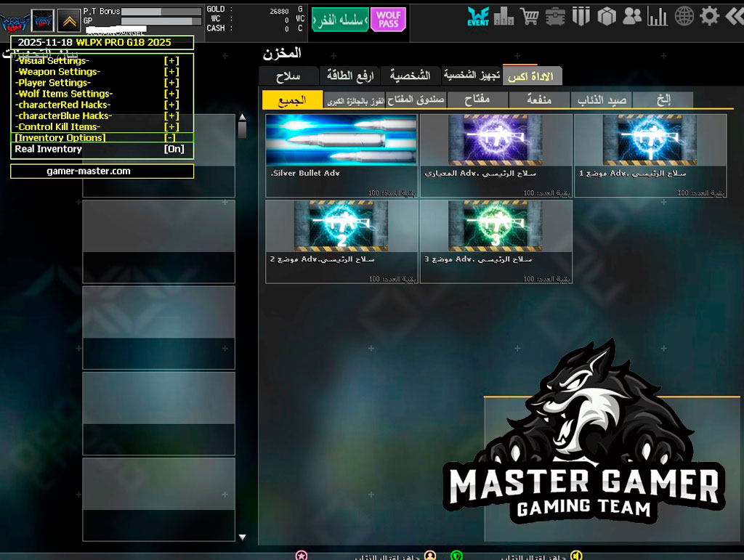Open the bar chart statistics icon
The width and height of the screenshot is (744, 560).
(x=658, y=16)
